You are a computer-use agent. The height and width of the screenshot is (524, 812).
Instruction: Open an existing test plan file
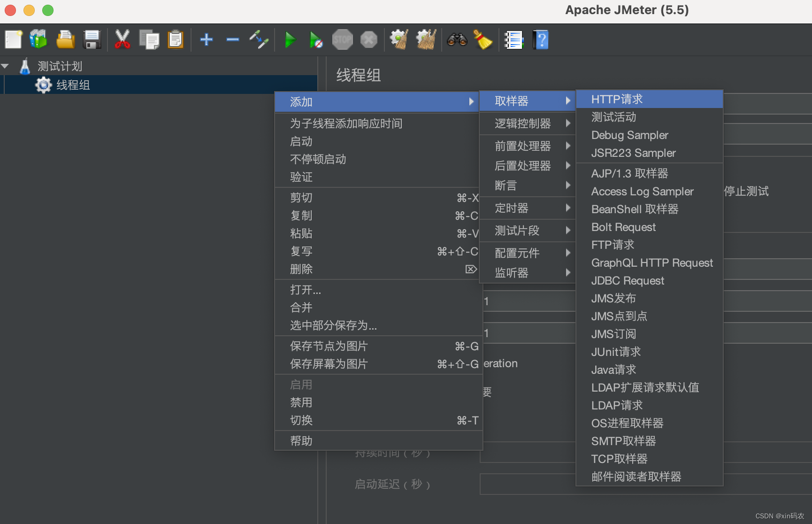[x=65, y=39]
